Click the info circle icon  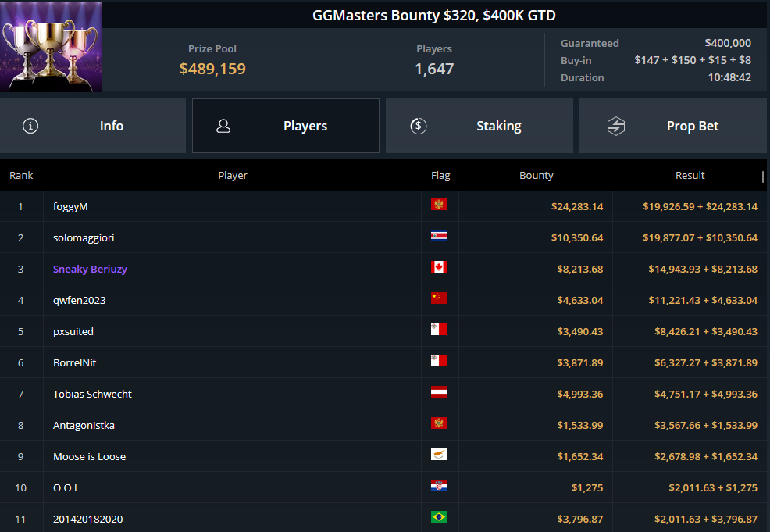pyautogui.click(x=30, y=126)
